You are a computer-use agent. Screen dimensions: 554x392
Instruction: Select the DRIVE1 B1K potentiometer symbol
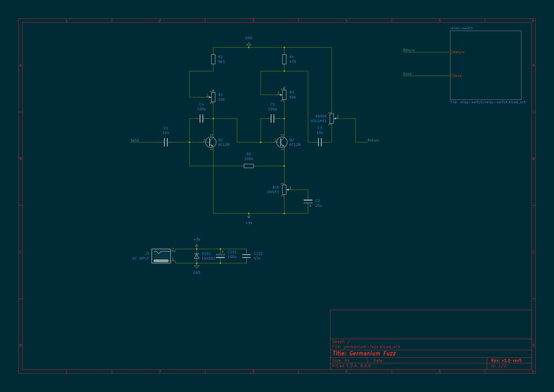tap(284, 190)
